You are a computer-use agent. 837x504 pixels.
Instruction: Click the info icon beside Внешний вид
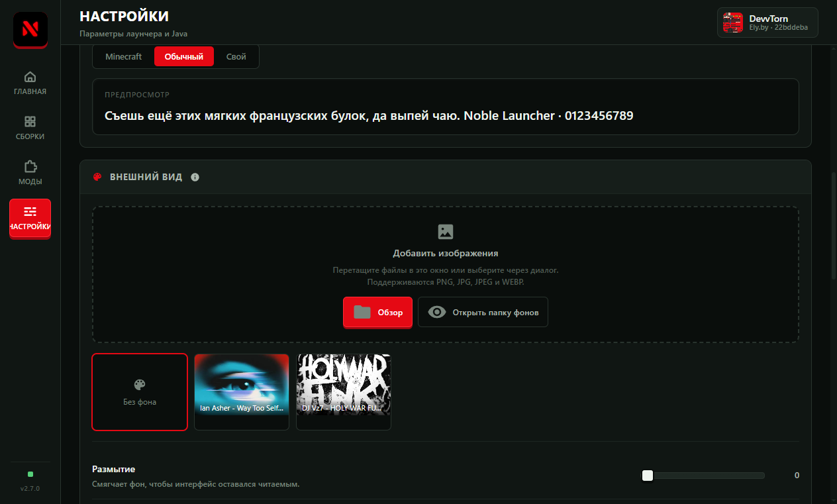click(195, 177)
